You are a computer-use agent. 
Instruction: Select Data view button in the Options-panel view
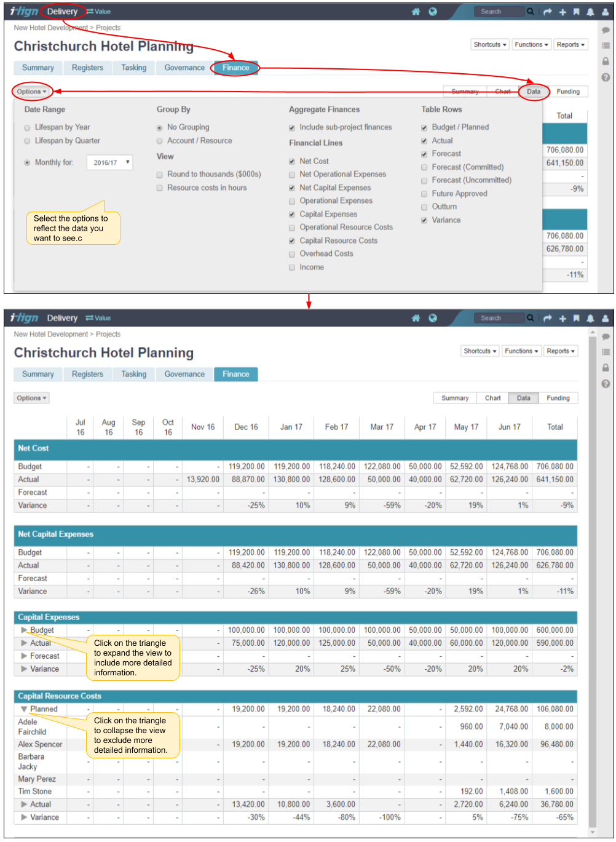534,92
